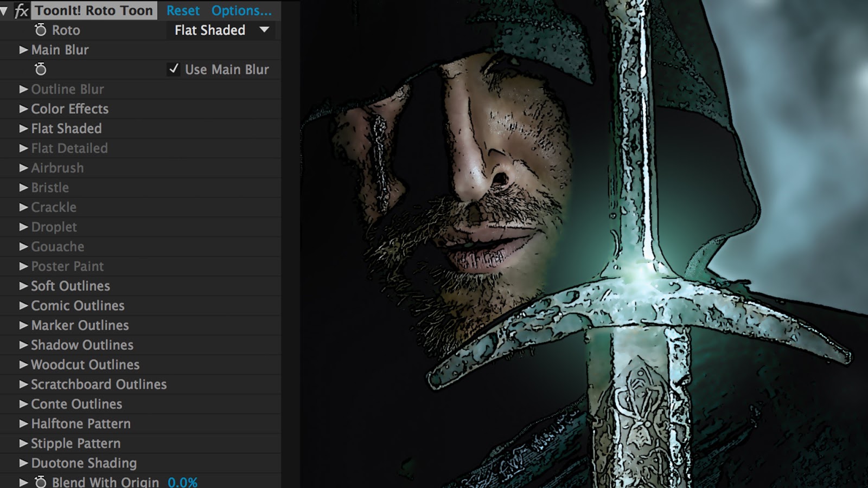Expand the Marker Outlines section

coord(23,325)
